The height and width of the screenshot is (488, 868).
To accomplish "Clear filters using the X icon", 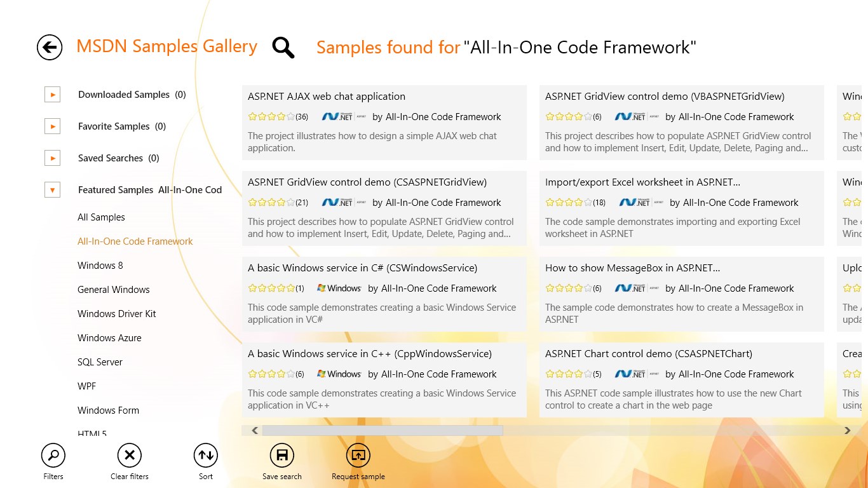I will pyautogui.click(x=130, y=455).
